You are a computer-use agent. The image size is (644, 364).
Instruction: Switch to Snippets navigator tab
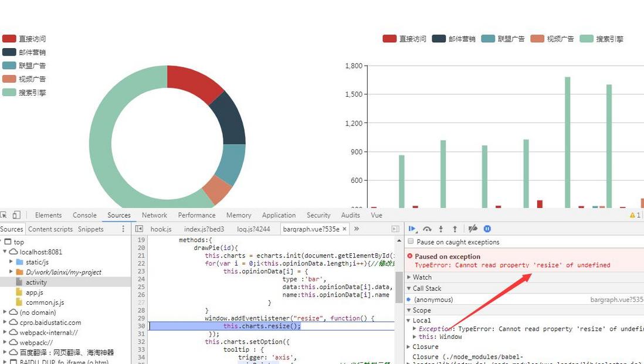point(90,229)
